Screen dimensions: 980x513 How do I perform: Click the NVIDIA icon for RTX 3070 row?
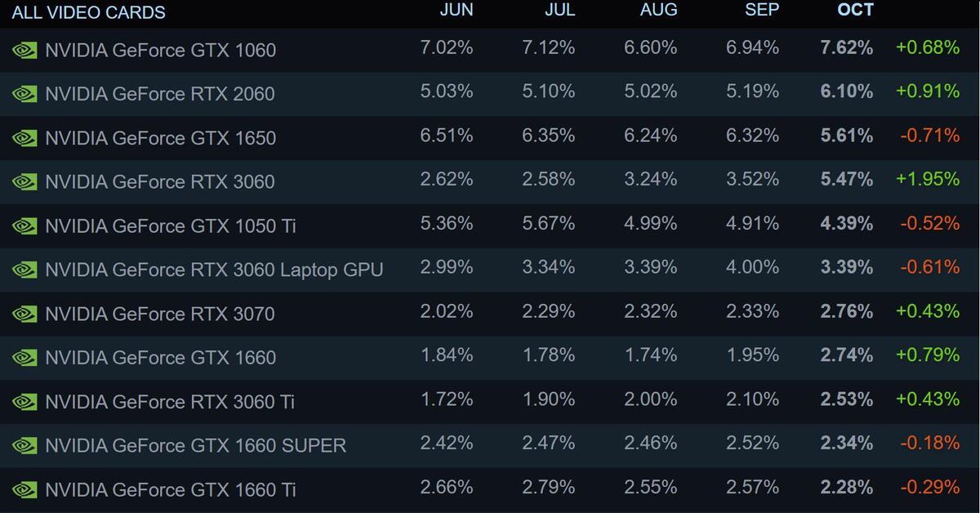(24, 314)
